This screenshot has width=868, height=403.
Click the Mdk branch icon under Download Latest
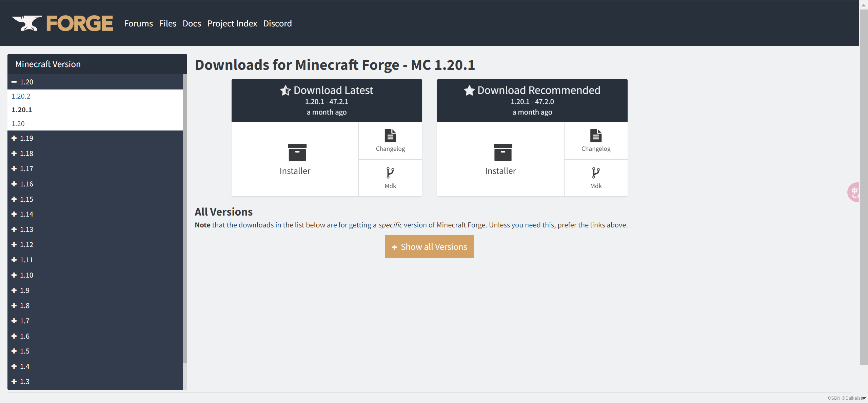(390, 173)
